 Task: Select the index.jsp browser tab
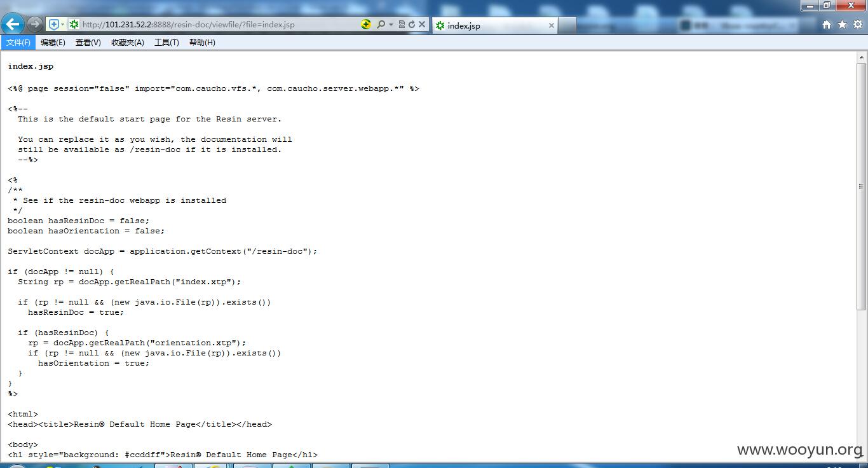point(494,25)
